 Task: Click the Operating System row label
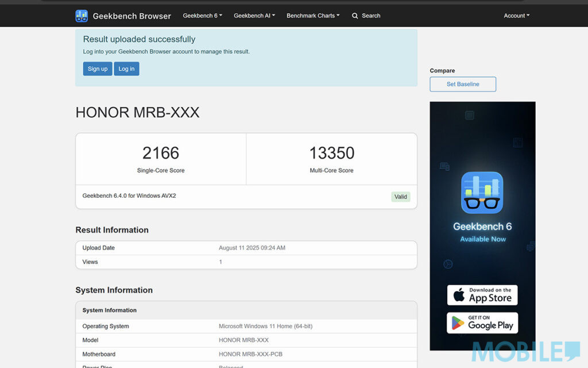pos(106,327)
